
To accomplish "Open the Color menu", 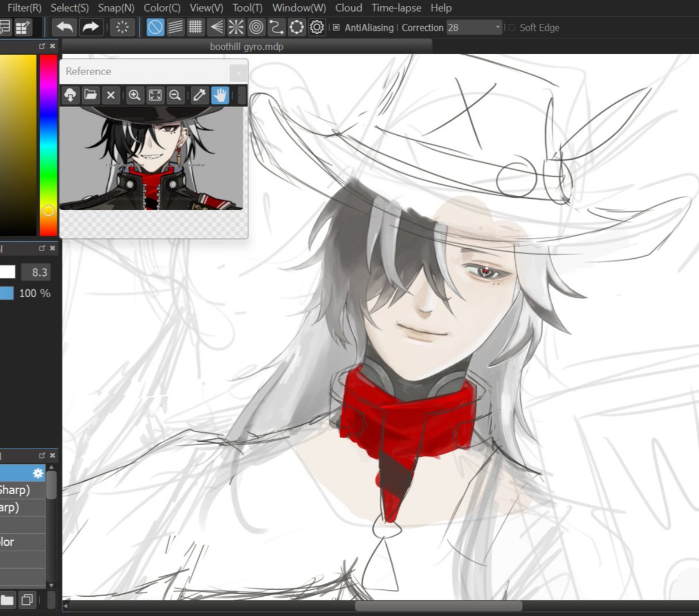I will click(x=162, y=8).
